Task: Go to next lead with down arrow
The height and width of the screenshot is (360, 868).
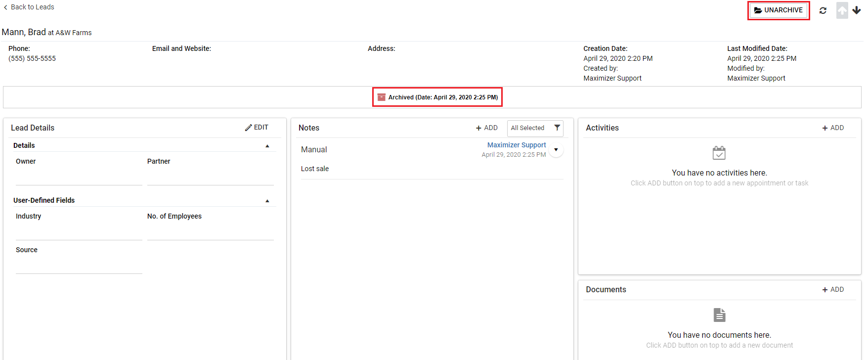Action: coord(857,10)
